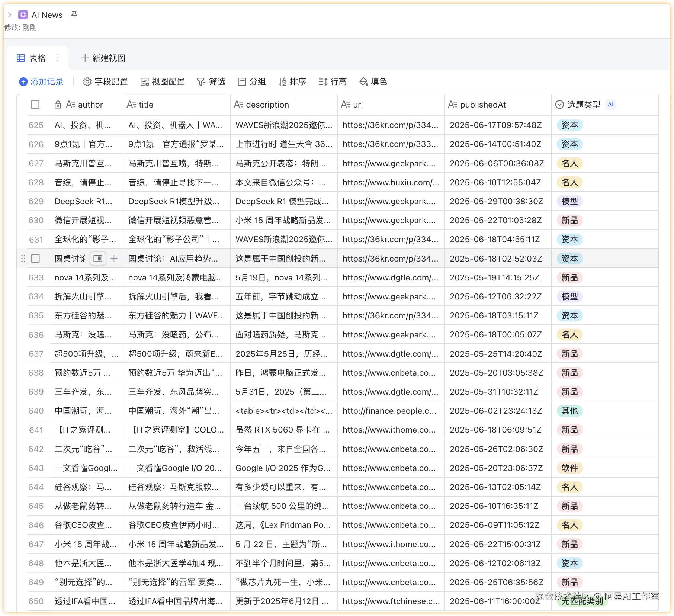The width and height of the screenshot is (674, 616).
Task: Tick the select-all checkbox in the header
Action: point(35,105)
